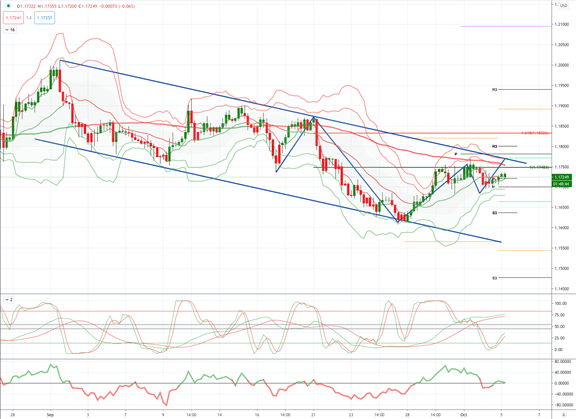The width and height of the screenshot is (576, 419).
Task: Click the 1.20000 price scale label
Action: pos(562,65)
